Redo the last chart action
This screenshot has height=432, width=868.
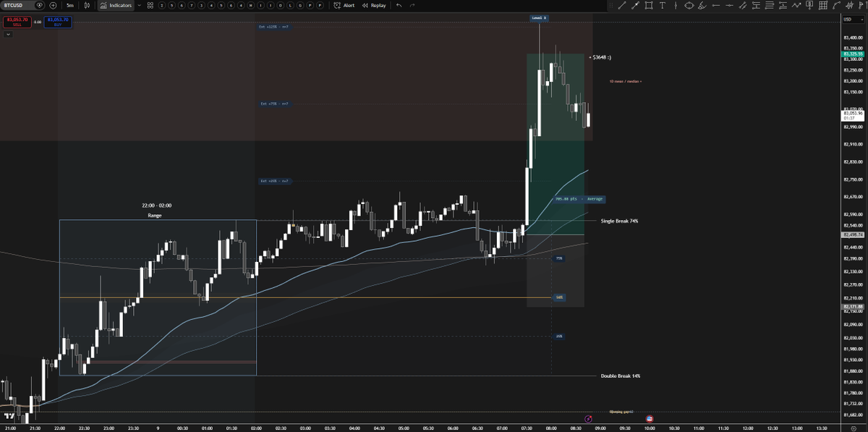tap(412, 5)
